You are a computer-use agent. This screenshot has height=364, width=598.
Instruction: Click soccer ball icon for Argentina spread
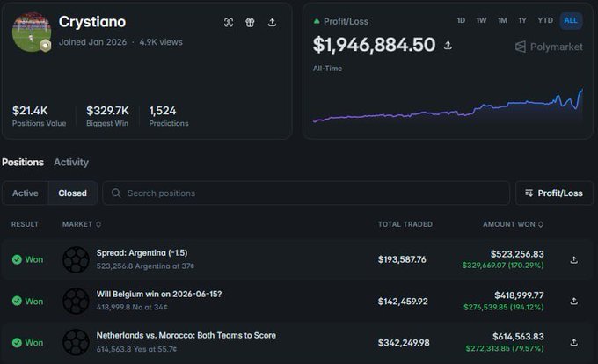[76, 260]
